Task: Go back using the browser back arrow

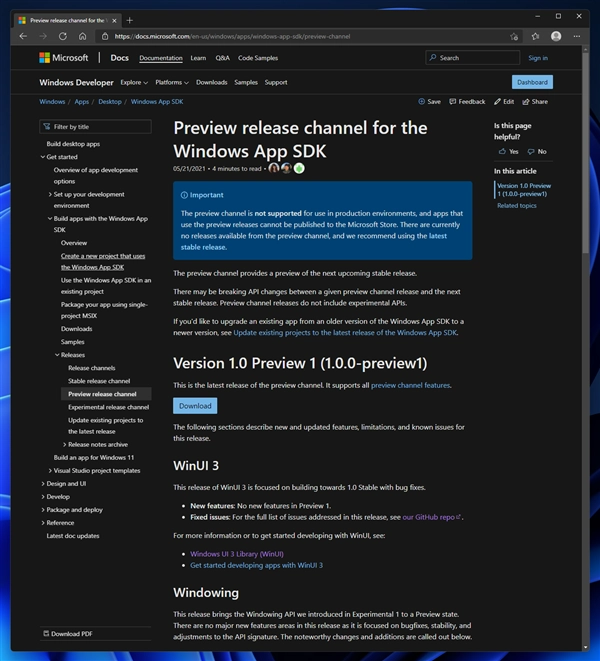Action: click(x=23, y=36)
